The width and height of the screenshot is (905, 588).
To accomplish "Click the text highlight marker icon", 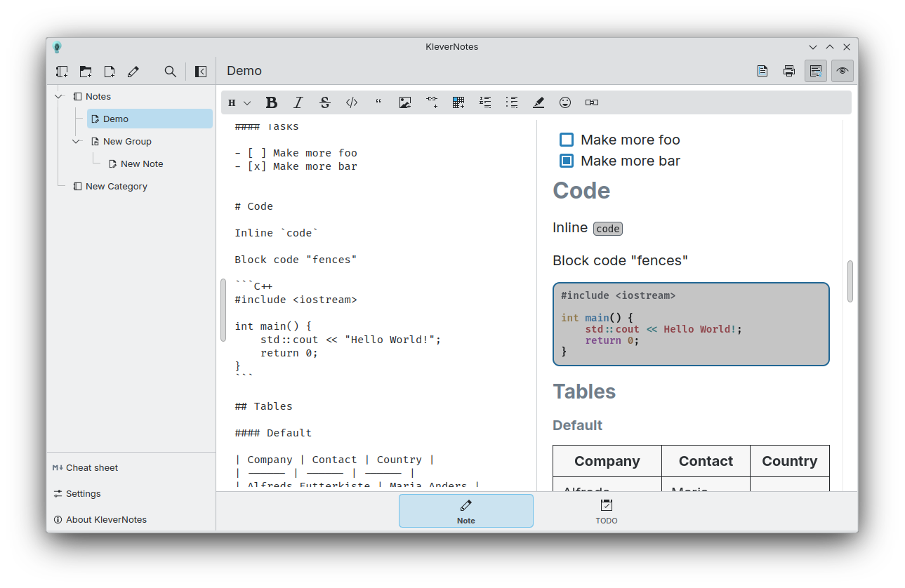I will tap(539, 102).
